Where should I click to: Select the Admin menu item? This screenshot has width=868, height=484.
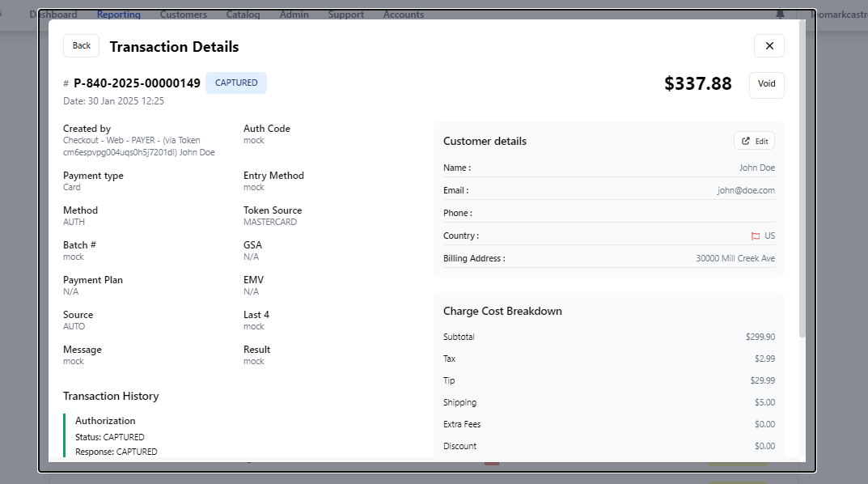tap(294, 15)
